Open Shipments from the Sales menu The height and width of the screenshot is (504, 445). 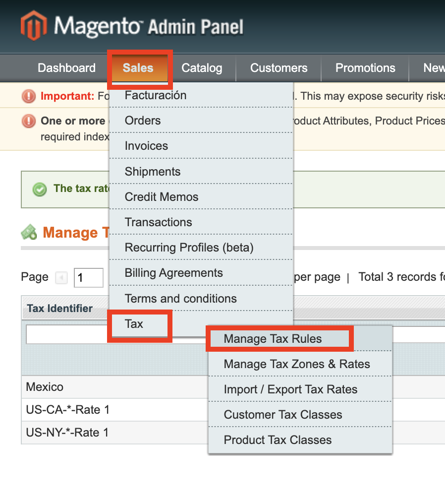coord(201,171)
